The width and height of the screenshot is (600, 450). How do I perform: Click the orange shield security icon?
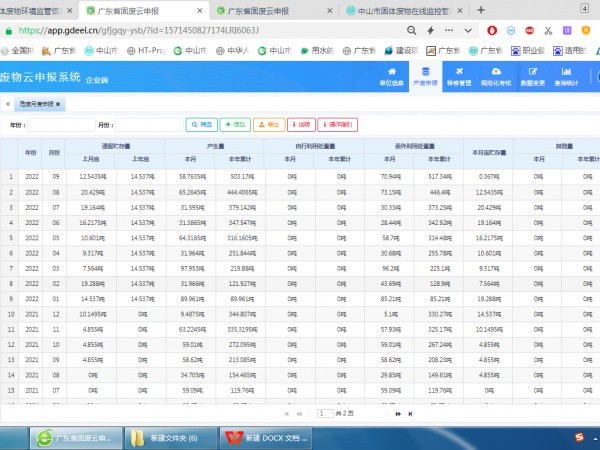[586, 30]
